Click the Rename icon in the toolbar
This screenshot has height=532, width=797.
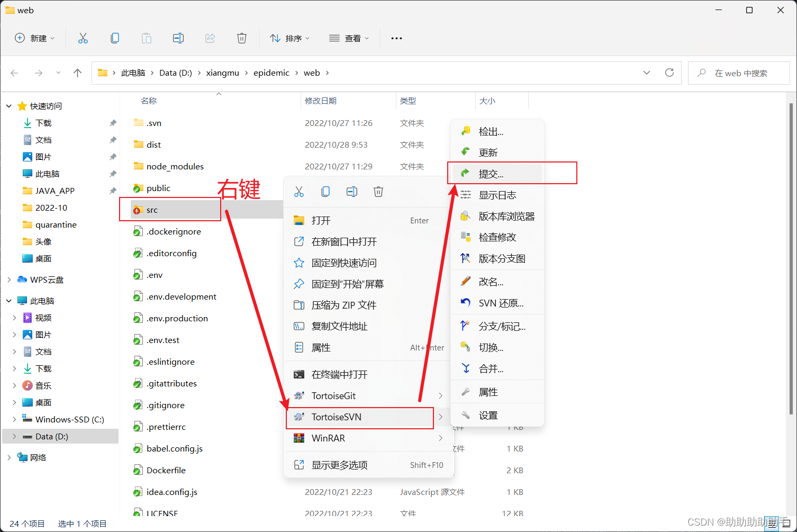point(178,38)
